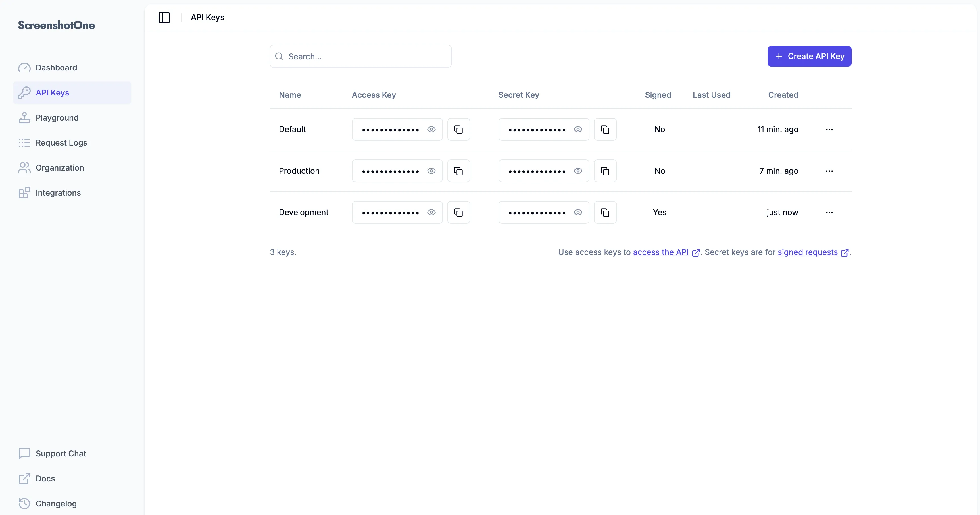Open the Production row overflow menu
The height and width of the screenshot is (515, 980).
830,171
